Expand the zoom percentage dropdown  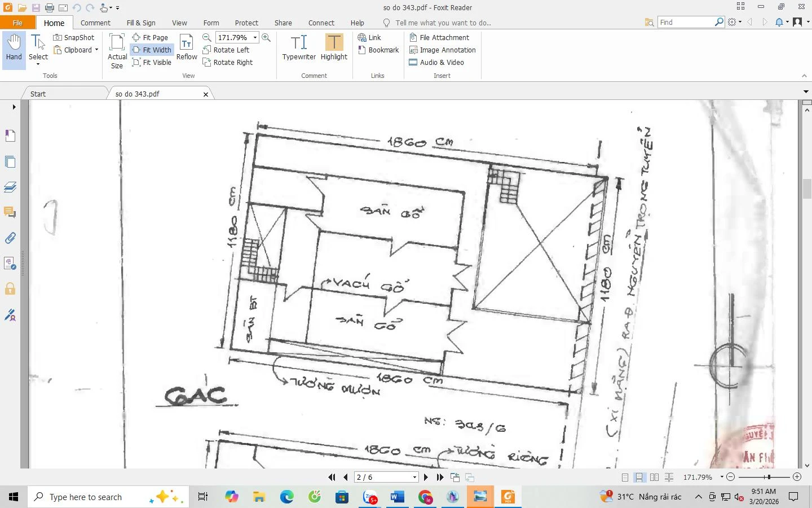[x=255, y=37]
